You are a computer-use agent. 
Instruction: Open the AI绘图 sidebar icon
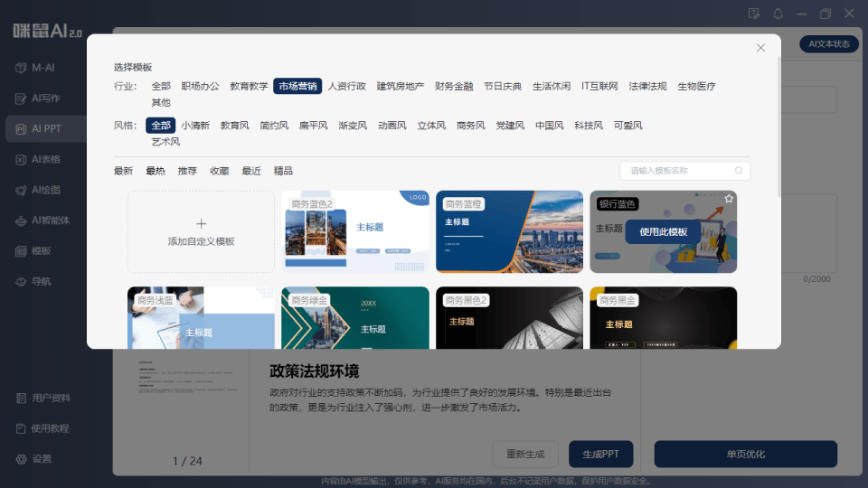pyautogui.click(x=21, y=191)
